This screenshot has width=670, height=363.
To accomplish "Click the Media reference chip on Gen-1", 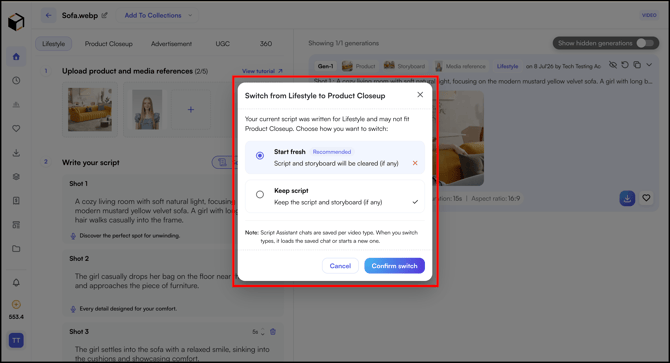I will (x=460, y=66).
